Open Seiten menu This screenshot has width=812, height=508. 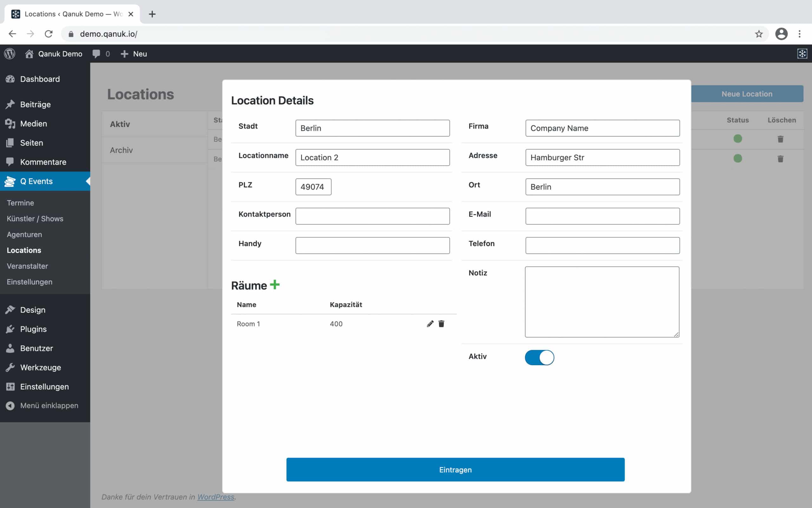(x=45, y=143)
